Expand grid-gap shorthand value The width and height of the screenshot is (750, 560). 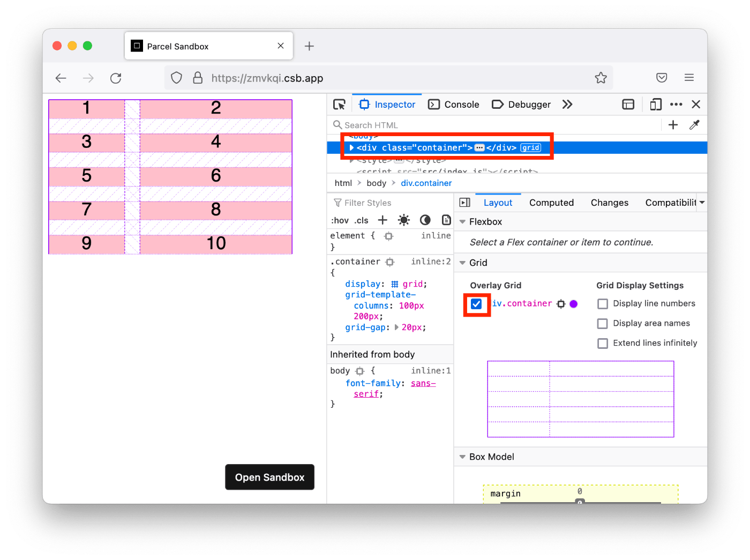[396, 327]
